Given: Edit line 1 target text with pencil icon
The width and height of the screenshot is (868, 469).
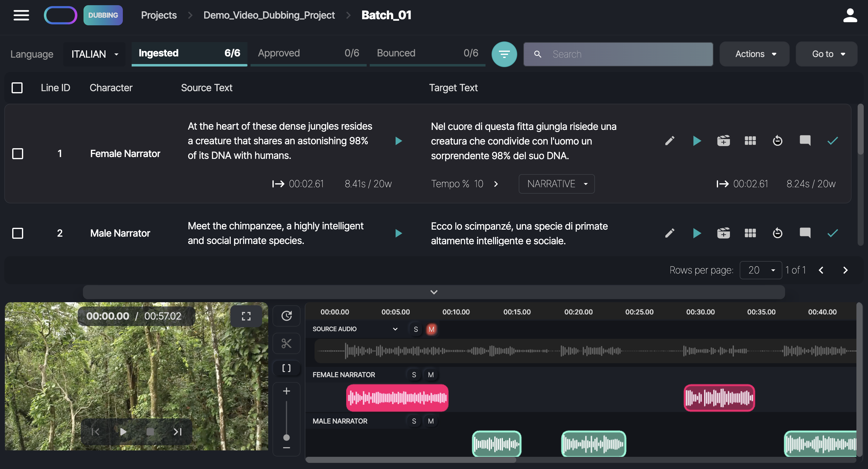Looking at the screenshot, I should click(x=670, y=141).
